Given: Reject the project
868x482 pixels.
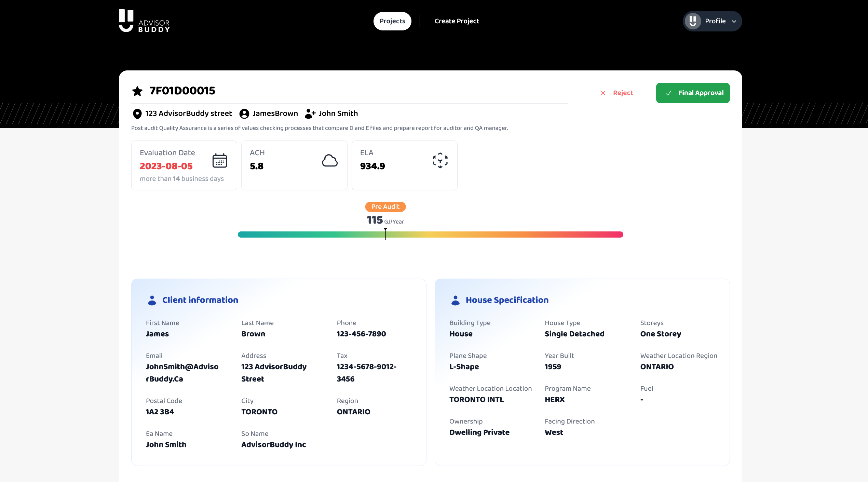Looking at the screenshot, I should coord(617,93).
